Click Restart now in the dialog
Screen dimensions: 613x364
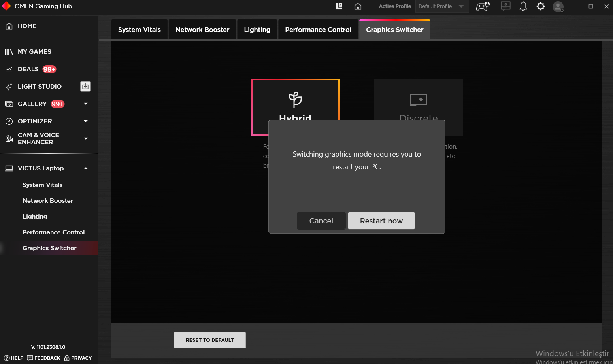(381, 221)
